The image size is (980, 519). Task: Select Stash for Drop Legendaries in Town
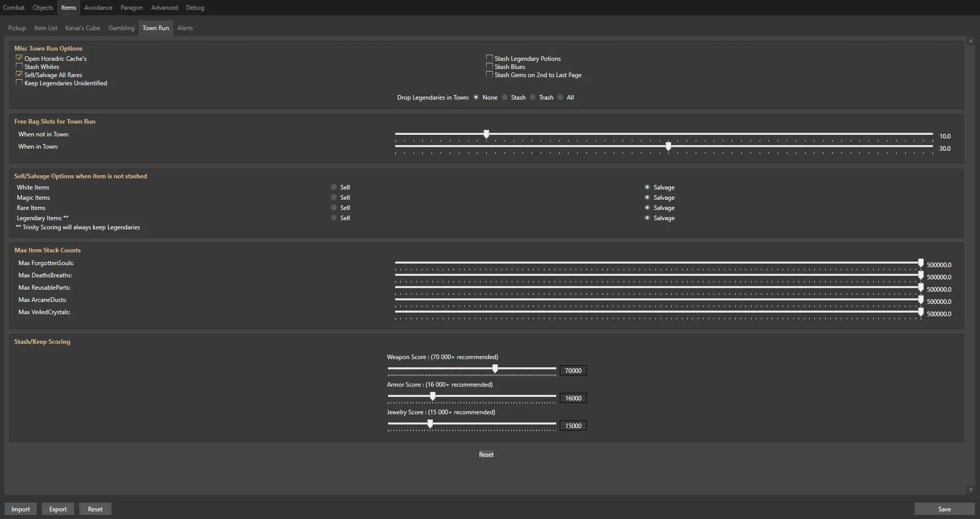click(505, 98)
